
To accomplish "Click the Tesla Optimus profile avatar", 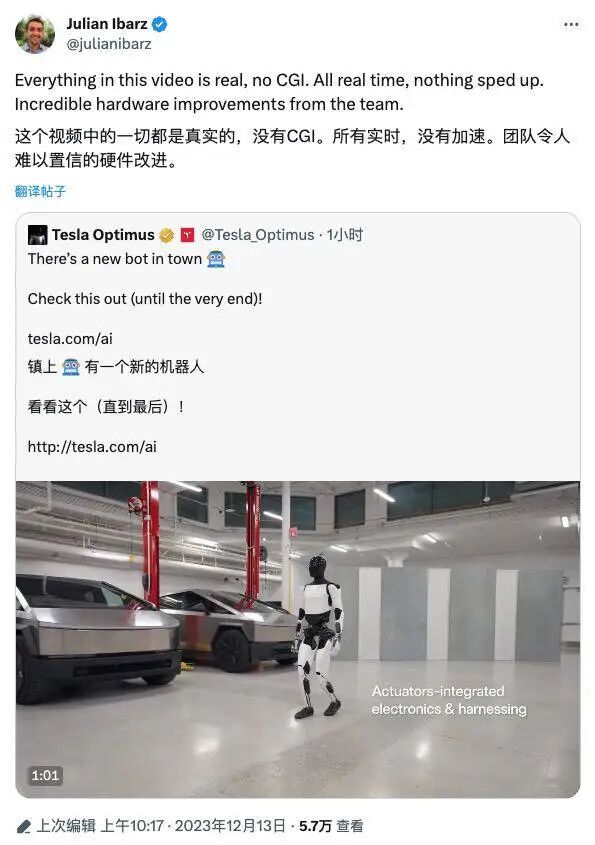I will point(38,235).
